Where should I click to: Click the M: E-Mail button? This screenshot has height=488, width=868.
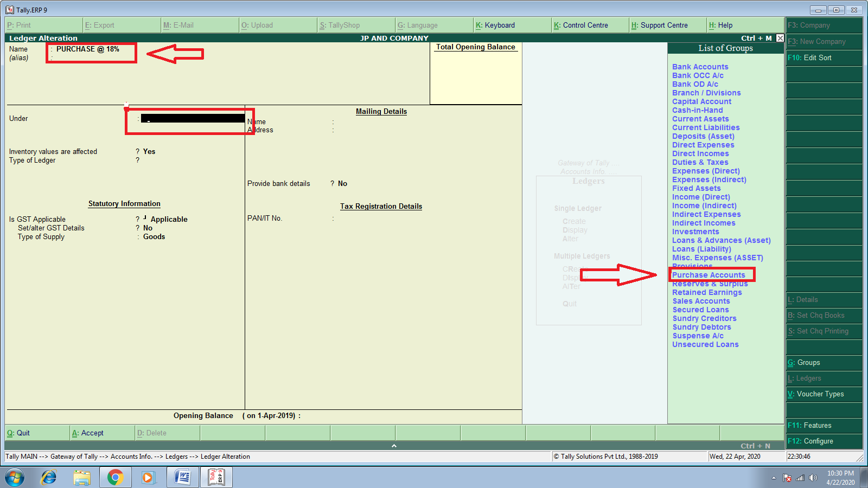pyautogui.click(x=200, y=25)
